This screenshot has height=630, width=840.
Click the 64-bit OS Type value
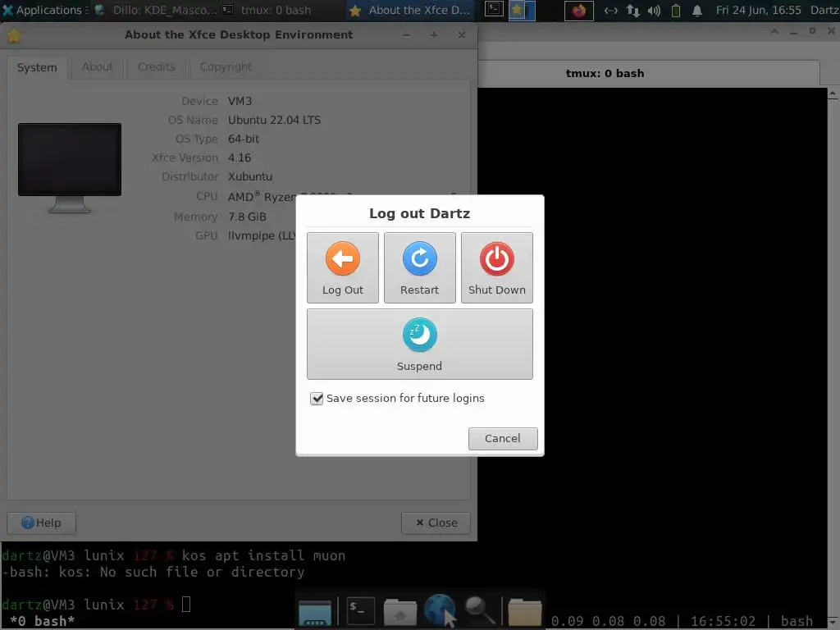[243, 139]
